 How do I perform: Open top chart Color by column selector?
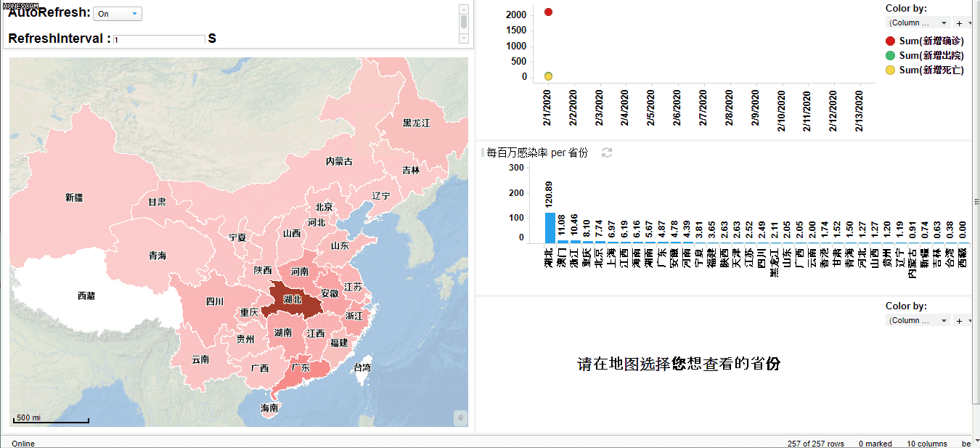click(918, 23)
